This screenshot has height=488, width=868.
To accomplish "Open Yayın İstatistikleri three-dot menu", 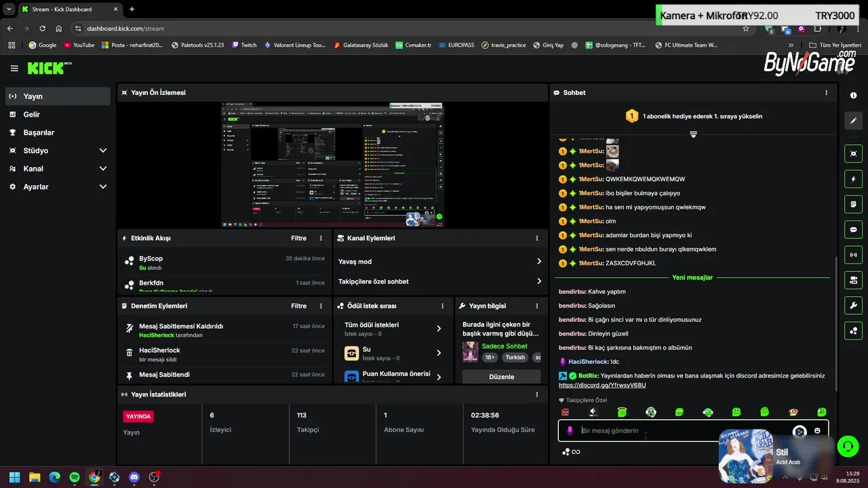I will pos(537,394).
